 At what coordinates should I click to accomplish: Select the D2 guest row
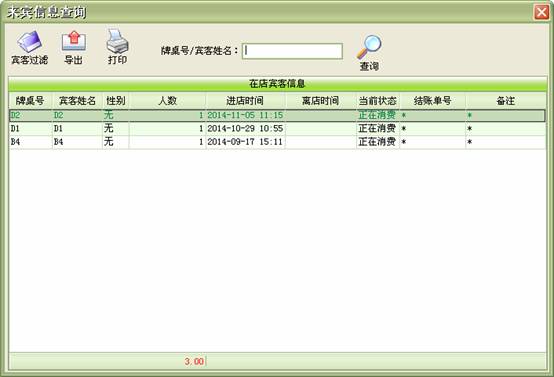point(277,115)
